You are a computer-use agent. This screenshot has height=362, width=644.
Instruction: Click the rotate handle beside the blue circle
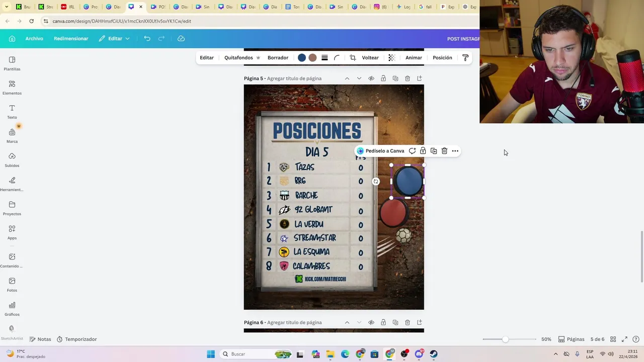[x=376, y=182]
